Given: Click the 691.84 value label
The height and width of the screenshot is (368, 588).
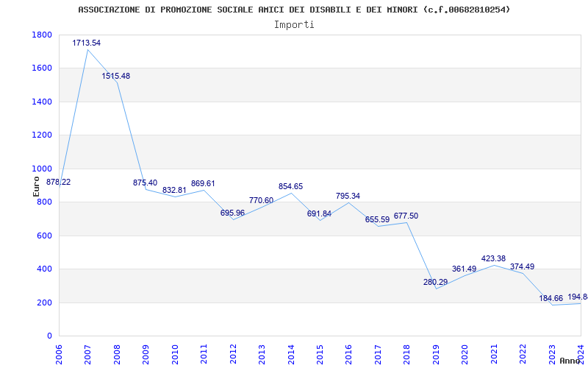Looking at the screenshot, I should [x=320, y=213].
